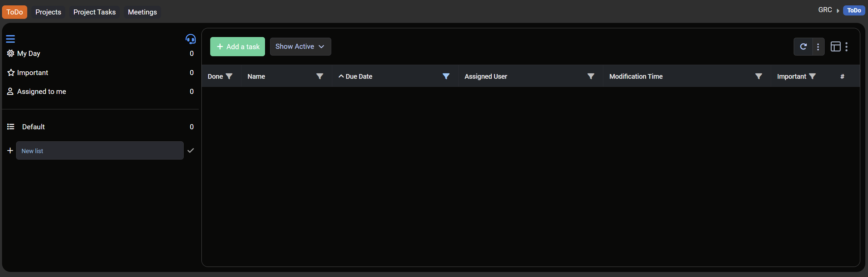
Task: Filter the Modification Time column
Action: pyautogui.click(x=758, y=76)
